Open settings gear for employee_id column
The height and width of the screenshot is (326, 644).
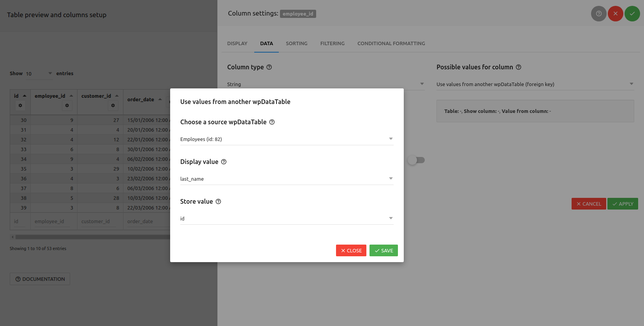click(67, 105)
